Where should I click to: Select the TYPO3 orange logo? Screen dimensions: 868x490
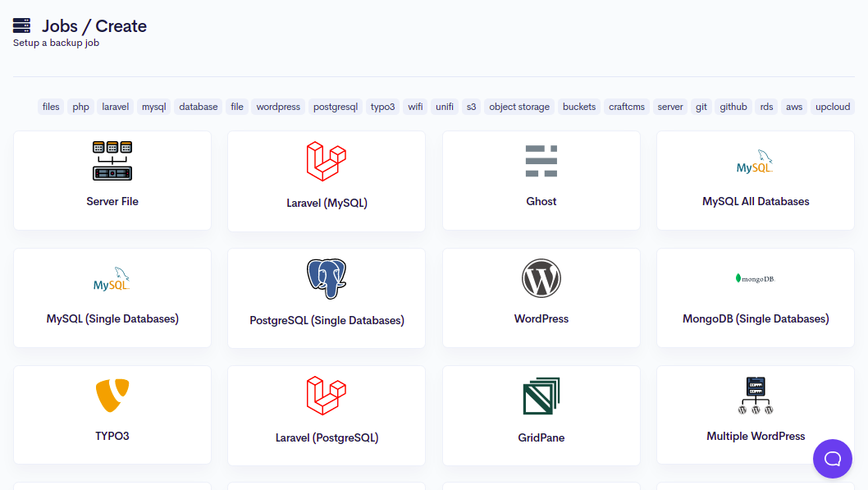tap(112, 396)
